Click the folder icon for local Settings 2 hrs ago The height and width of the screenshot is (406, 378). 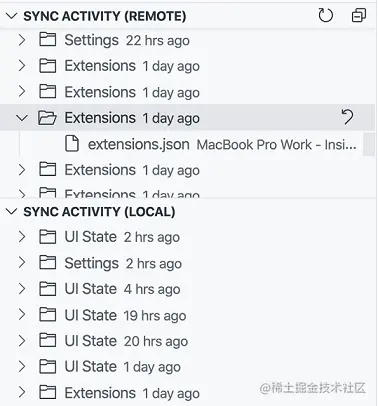[x=48, y=263]
